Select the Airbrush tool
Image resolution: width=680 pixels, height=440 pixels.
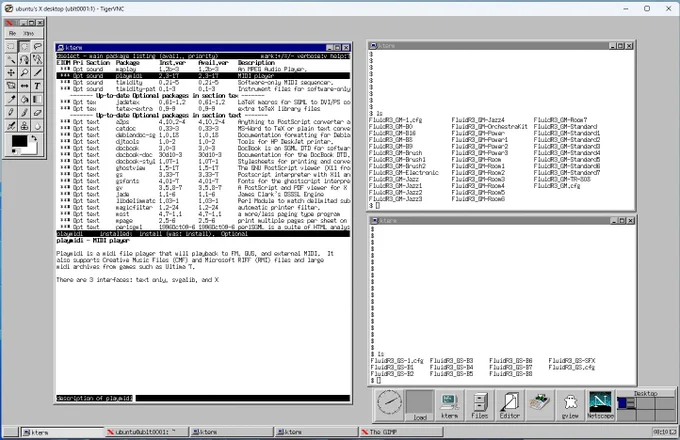[x=11, y=126]
